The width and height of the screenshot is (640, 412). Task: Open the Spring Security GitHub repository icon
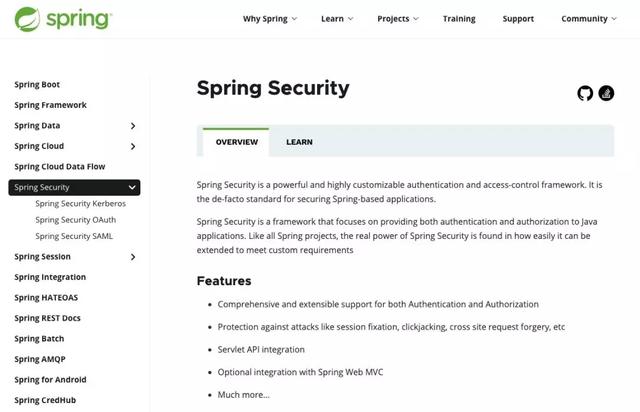point(585,93)
